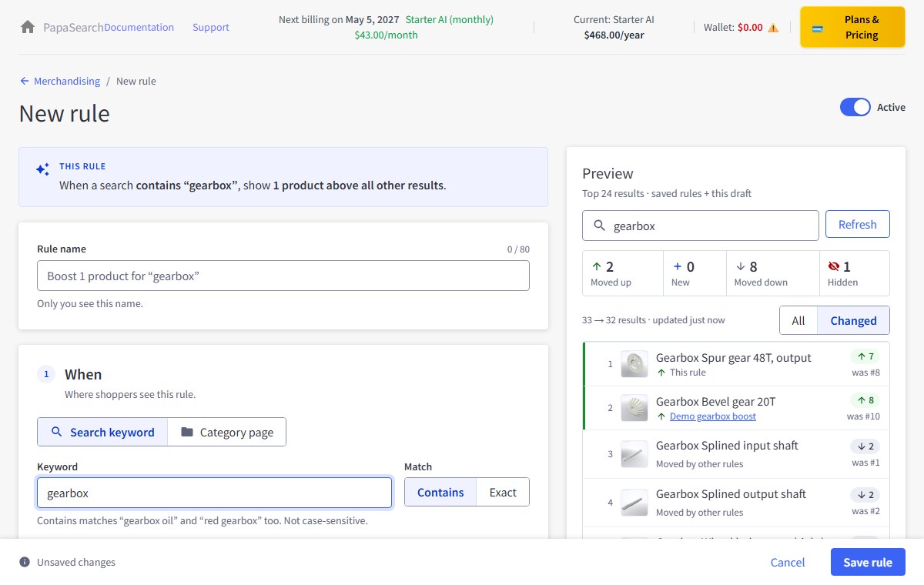Click the New plus icon stat
The width and height of the screenshot is (924, 585).
pos(678,266)
